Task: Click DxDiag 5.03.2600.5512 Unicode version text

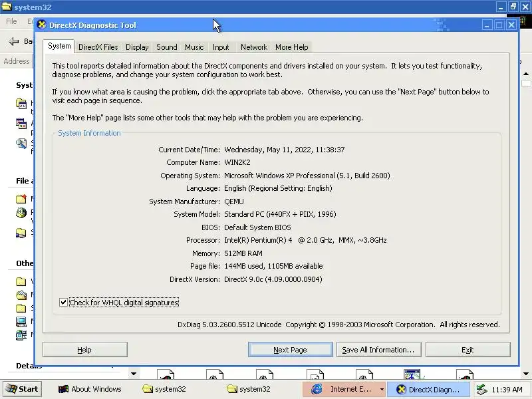Action: pyautogui.click(x=229, y=325)
